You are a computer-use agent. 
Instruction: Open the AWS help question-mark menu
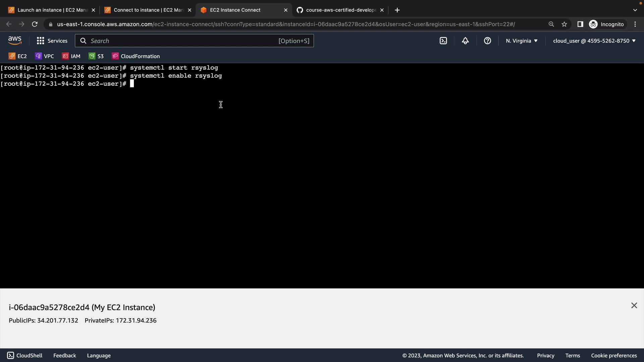point(487,41)
